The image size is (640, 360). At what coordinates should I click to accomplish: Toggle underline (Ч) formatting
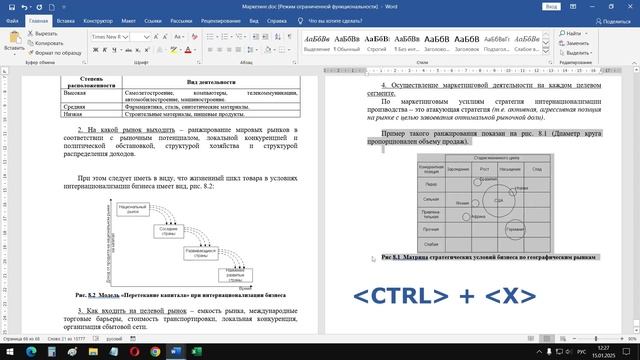pos(114,50)
